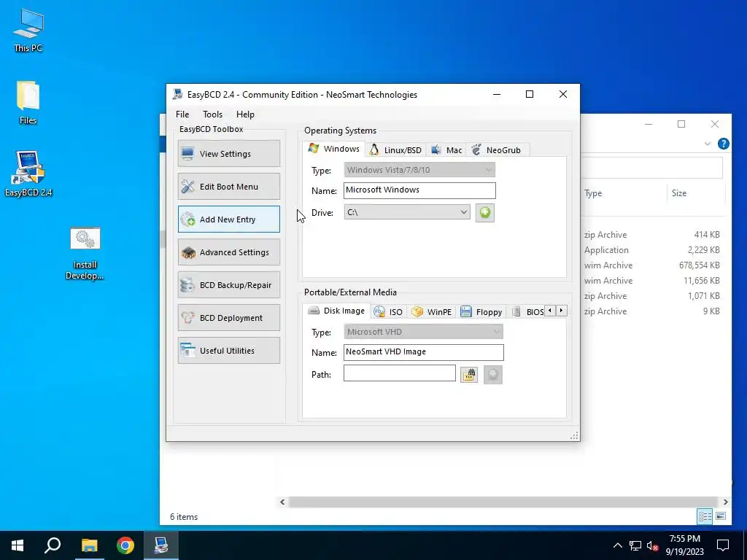747x560 pixels.
Task: Select the Install Develop... desktop icon
Action: click(85, 254)
